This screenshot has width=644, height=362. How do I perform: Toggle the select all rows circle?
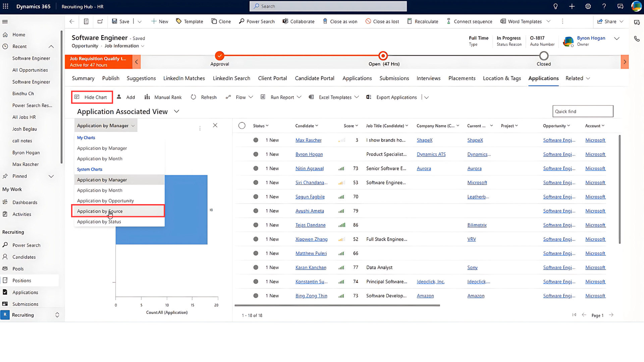pos(242,126)
